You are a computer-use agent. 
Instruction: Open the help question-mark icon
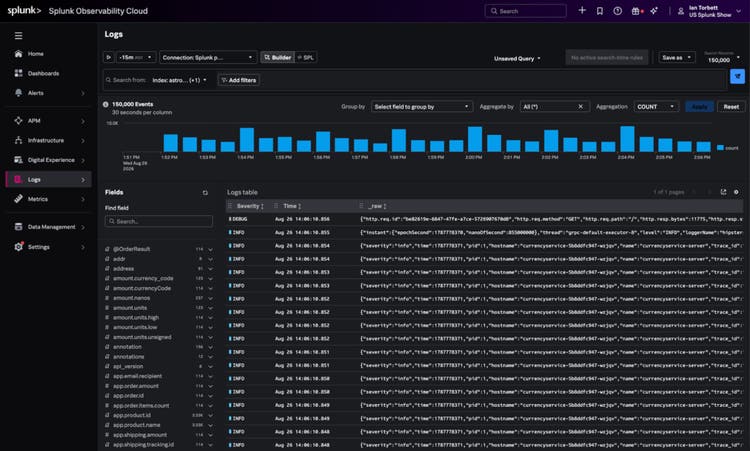click(x=618, y=11)
